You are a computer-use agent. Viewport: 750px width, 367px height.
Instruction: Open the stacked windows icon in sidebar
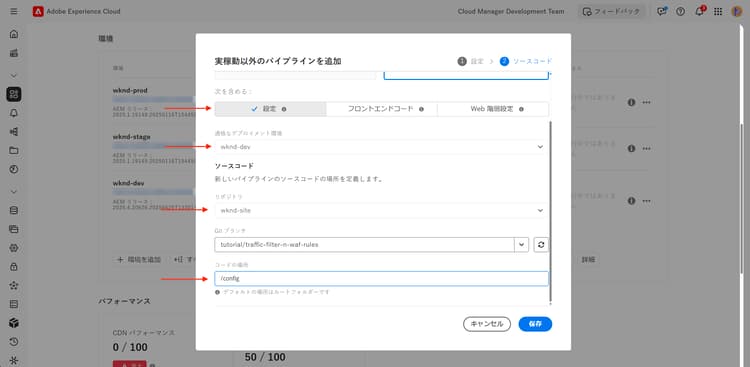14,229
